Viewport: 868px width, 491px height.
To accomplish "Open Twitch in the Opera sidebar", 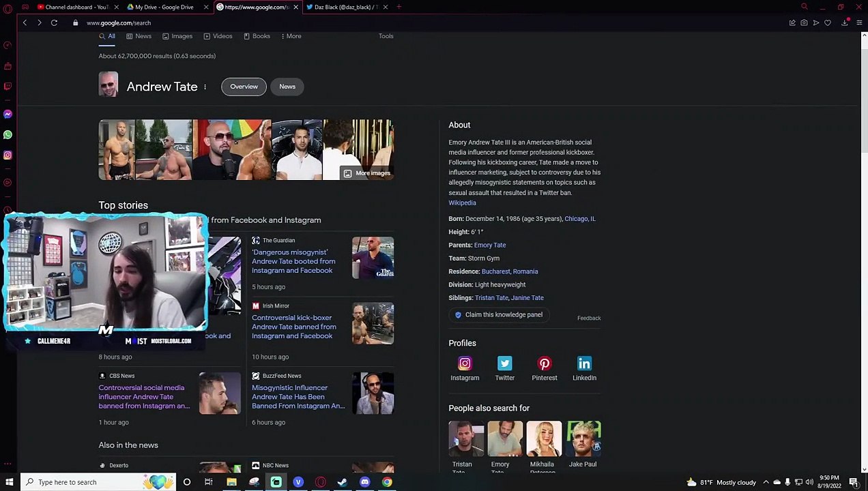I will pyautogui.click(x=8, y=87).
